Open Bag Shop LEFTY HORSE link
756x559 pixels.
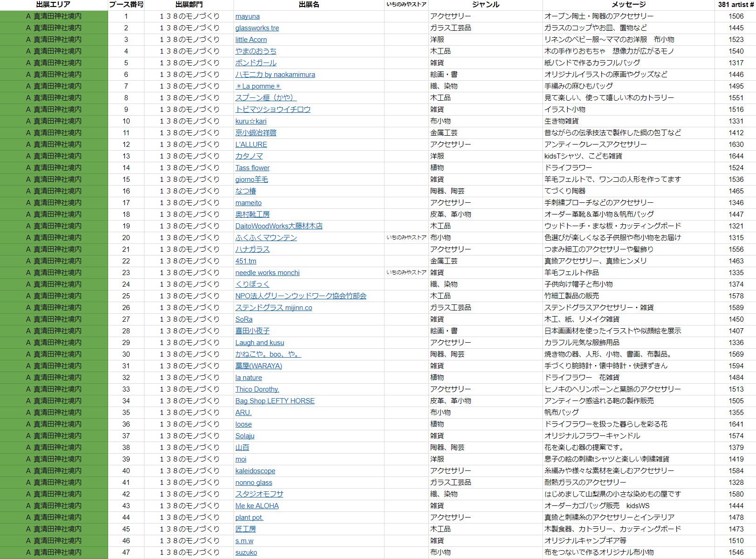275,401
